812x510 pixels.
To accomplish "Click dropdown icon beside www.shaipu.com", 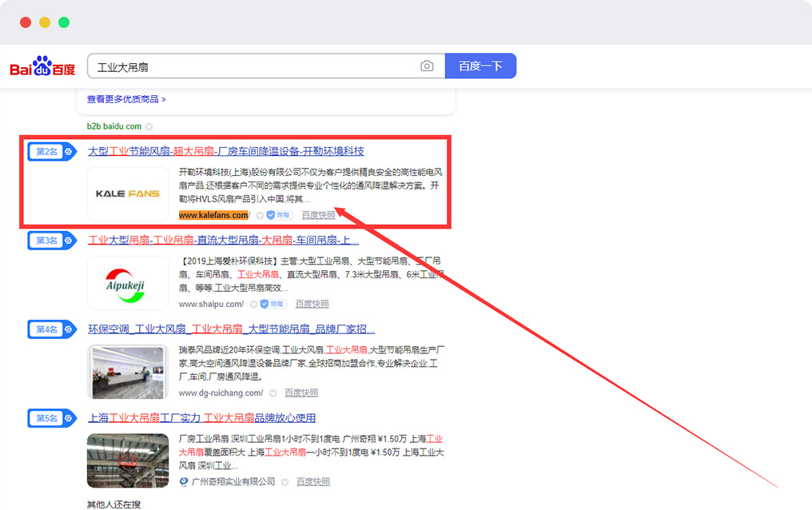I will [x=254, y=305].
